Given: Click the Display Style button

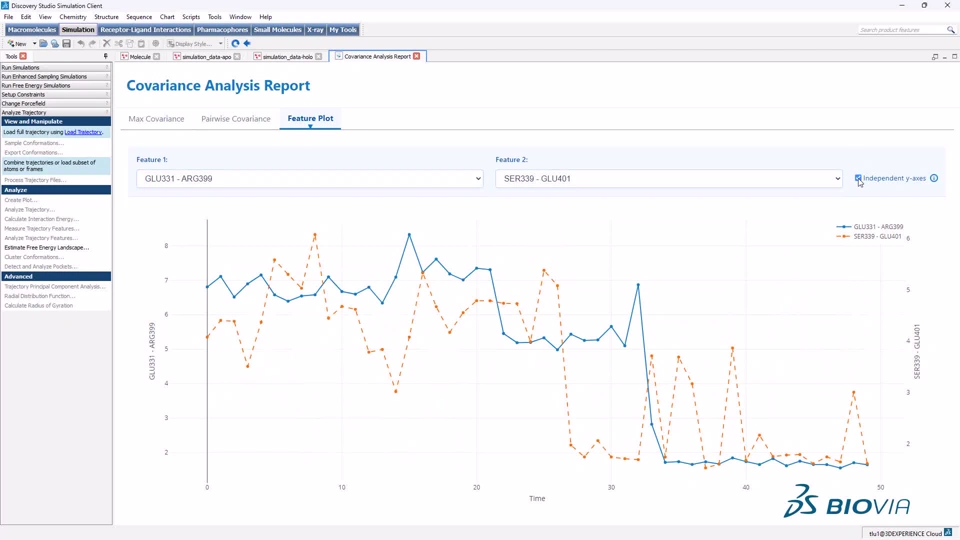Looking at the screenshot, I should [x=190, y=43].
